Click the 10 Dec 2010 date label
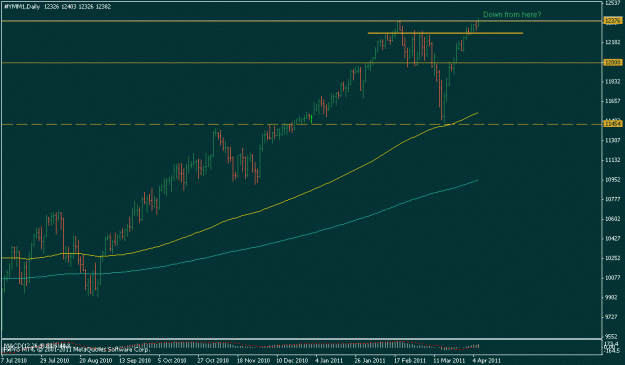625x365 pixels. pyautogui.click(x=292, y=360)
